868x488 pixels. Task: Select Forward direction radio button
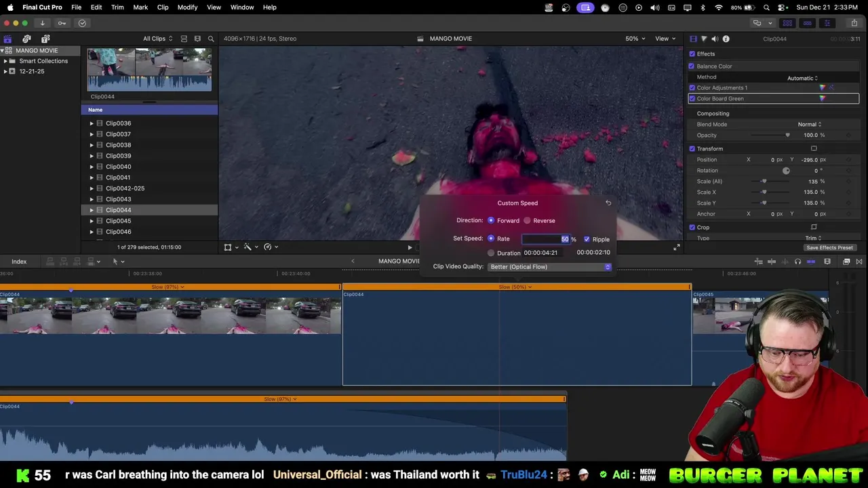point(491,220)
